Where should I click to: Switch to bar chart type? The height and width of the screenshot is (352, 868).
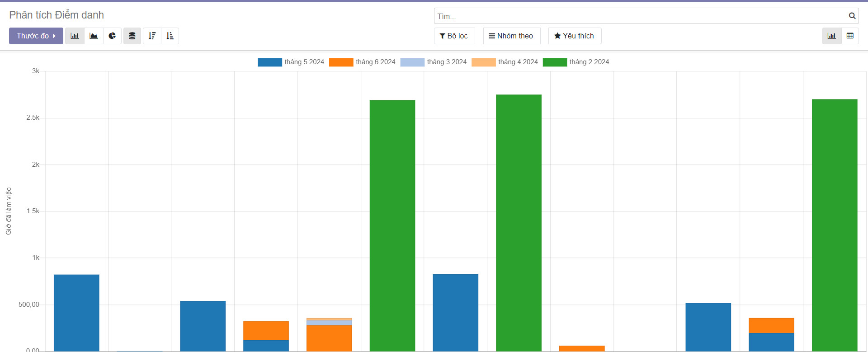(75, 36)
